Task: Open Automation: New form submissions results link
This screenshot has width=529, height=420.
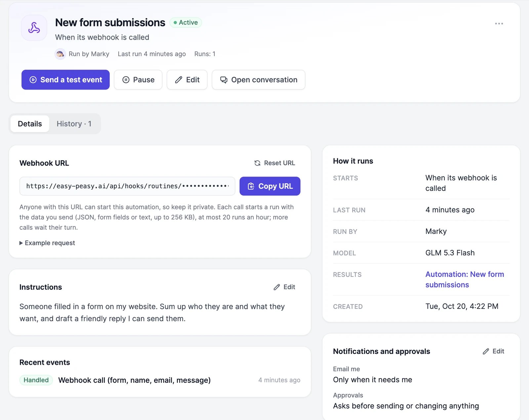Action: 465,280
